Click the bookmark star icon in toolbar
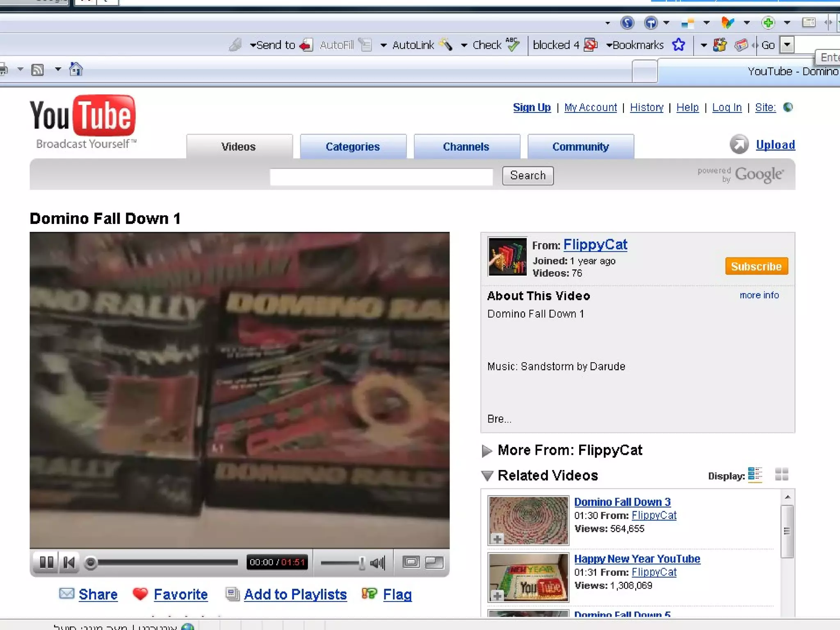This screenshot has width=840, height=630. [679, 45]
